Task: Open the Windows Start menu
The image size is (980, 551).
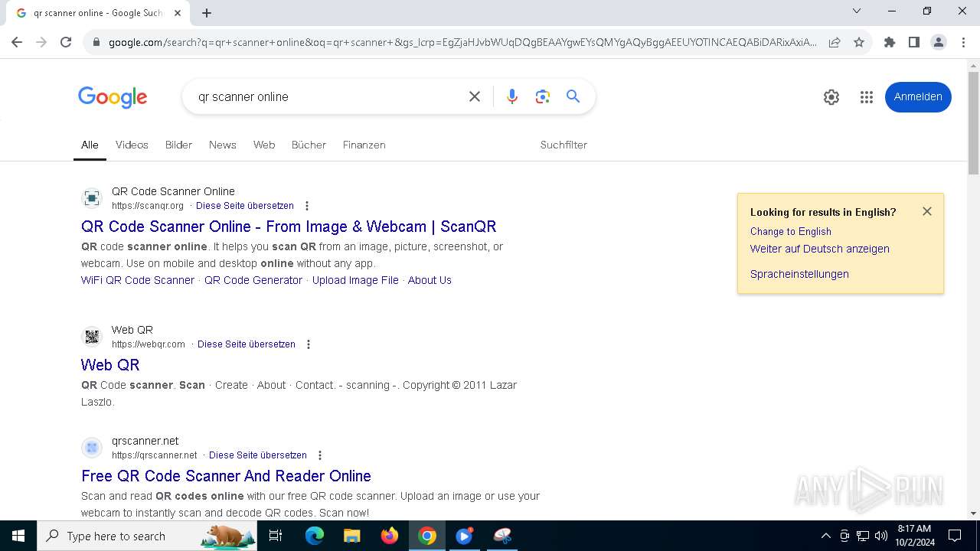Action: pyautogui.click(x=18, y=536)
